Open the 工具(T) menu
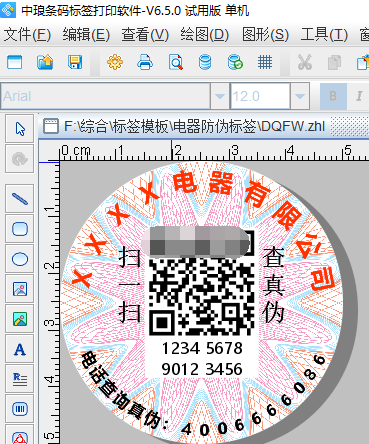Image resolution: width=369 pixels, height=444 pixels. pos(324,35)
